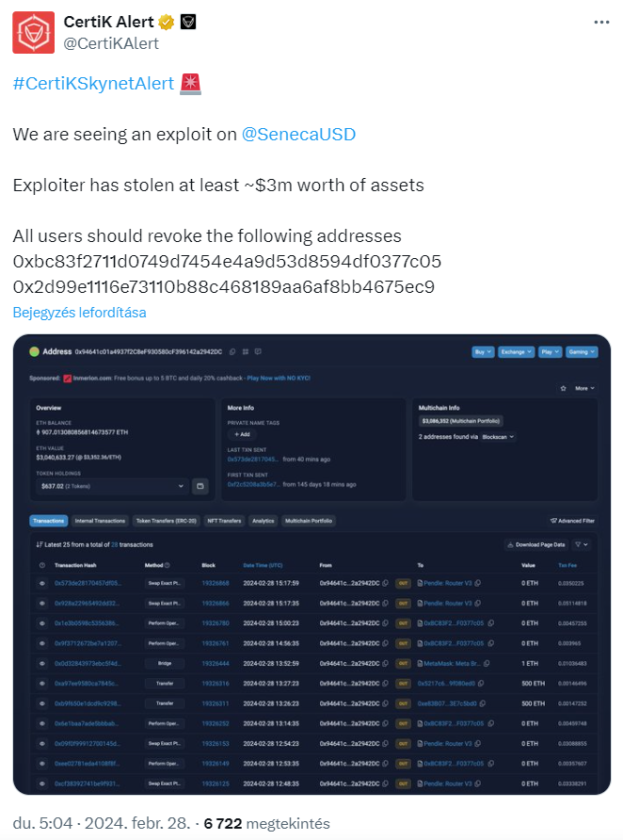Toggle eye icon for transaction 0x573de28170457df05
This screenshot has width=623, height=840.
click(42, 583)
